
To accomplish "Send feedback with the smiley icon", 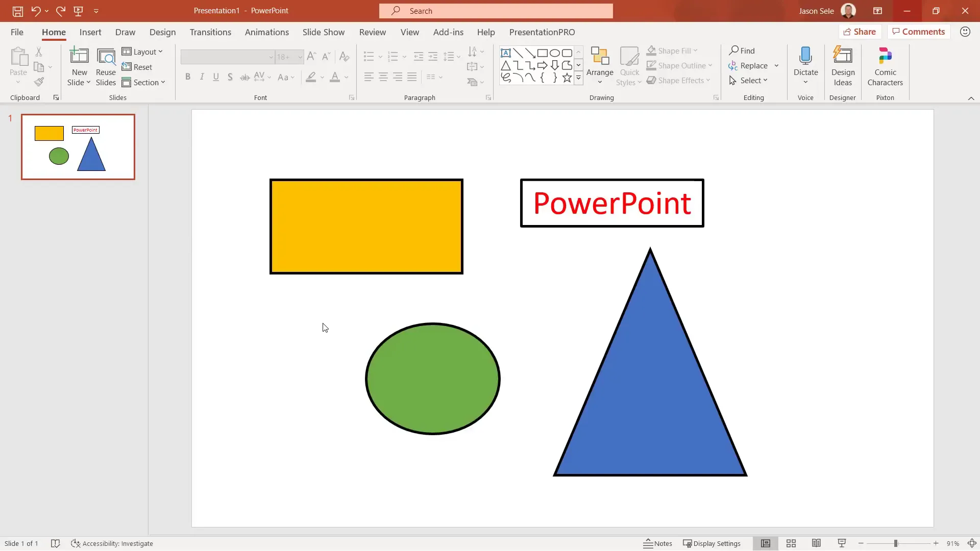I will point(965,32).
